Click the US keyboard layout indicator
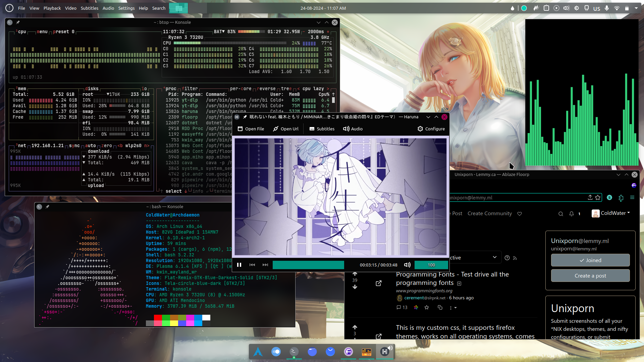This screenshot has width=644, height=362. tap(597, 8)
